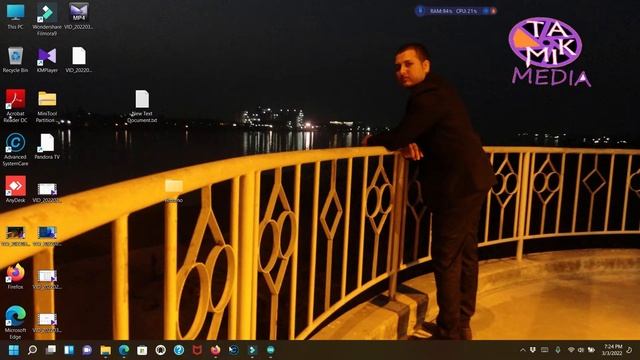Open MiniTool Partition folder icon

[x=47, y=106]
